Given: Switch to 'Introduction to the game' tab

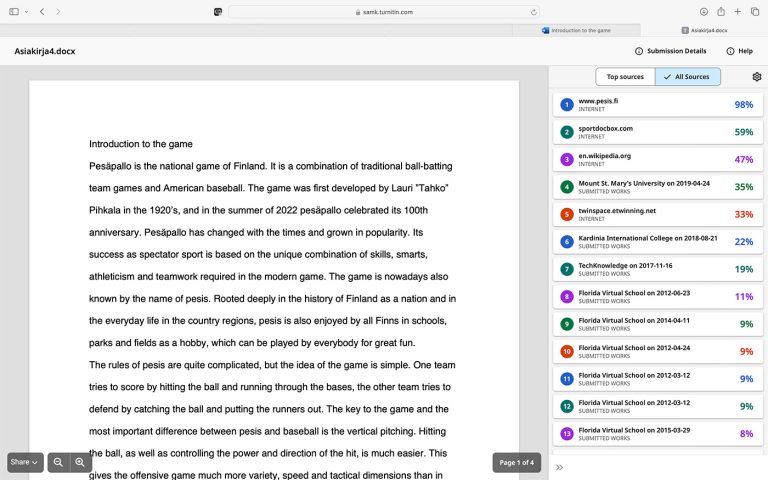Looking at the screenshot, I should (580, 31).
